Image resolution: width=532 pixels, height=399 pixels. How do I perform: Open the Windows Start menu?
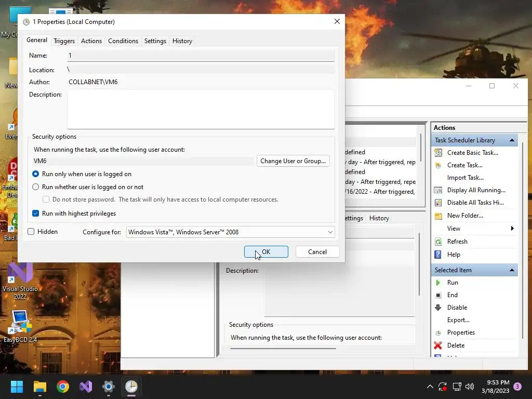coord(17,387)
